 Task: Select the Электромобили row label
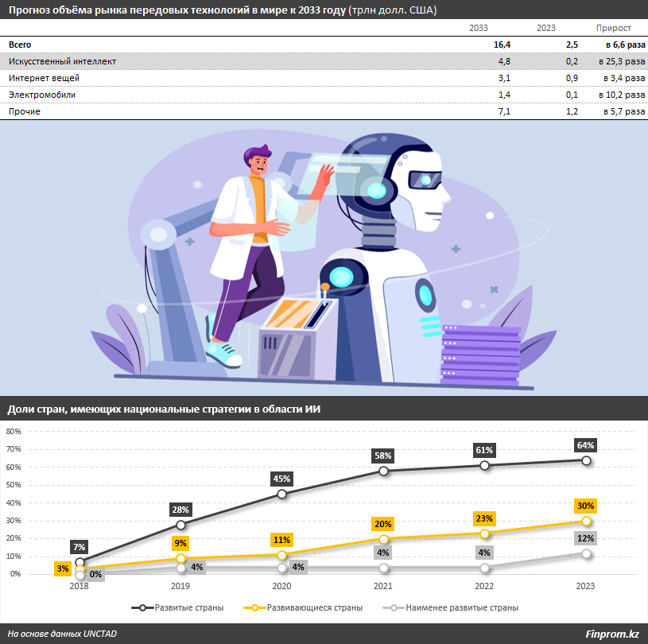pos(42,95)
